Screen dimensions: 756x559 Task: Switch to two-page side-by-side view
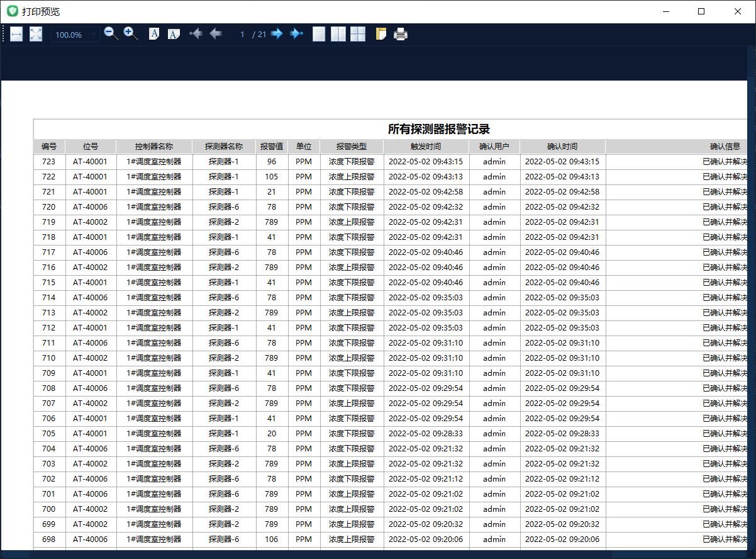pyautogui.click(x=338, y=34)
